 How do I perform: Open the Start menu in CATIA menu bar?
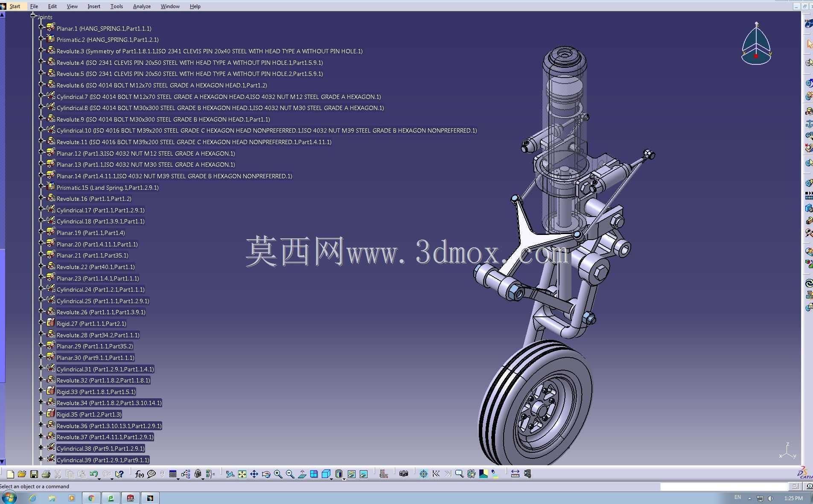pyautogui.click(x=15, y=6)
